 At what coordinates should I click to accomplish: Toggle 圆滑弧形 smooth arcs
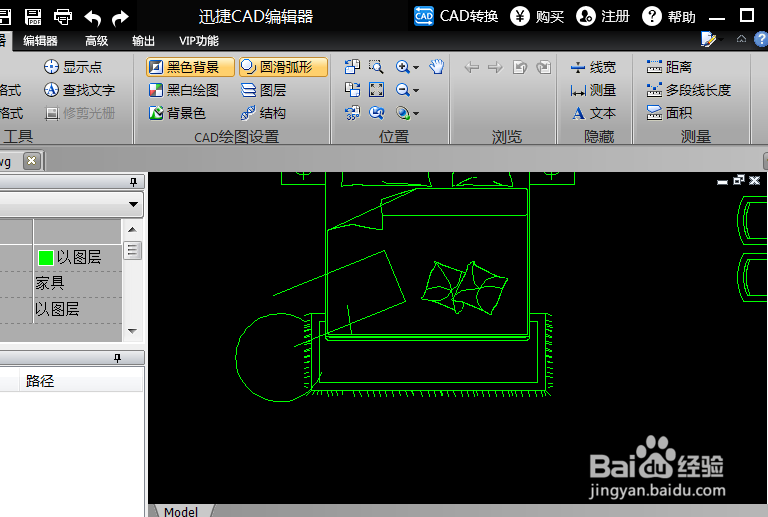(x=283, y=67)
